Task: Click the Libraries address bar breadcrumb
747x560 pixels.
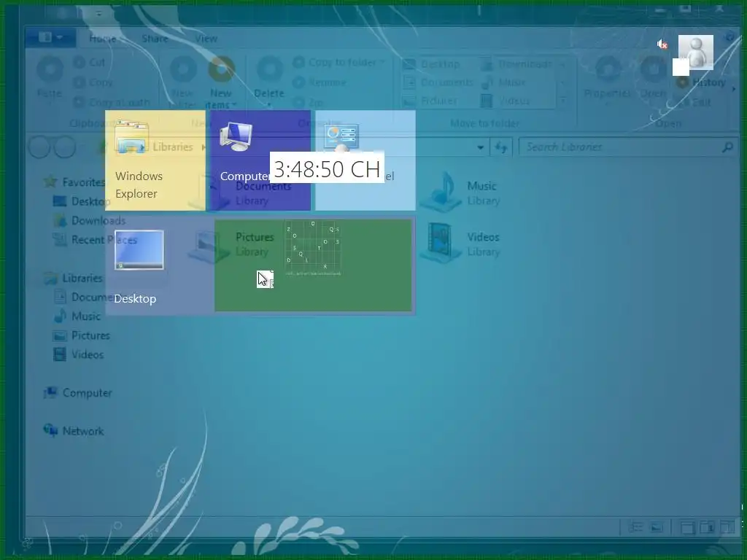Action: (x=172, y=147)
